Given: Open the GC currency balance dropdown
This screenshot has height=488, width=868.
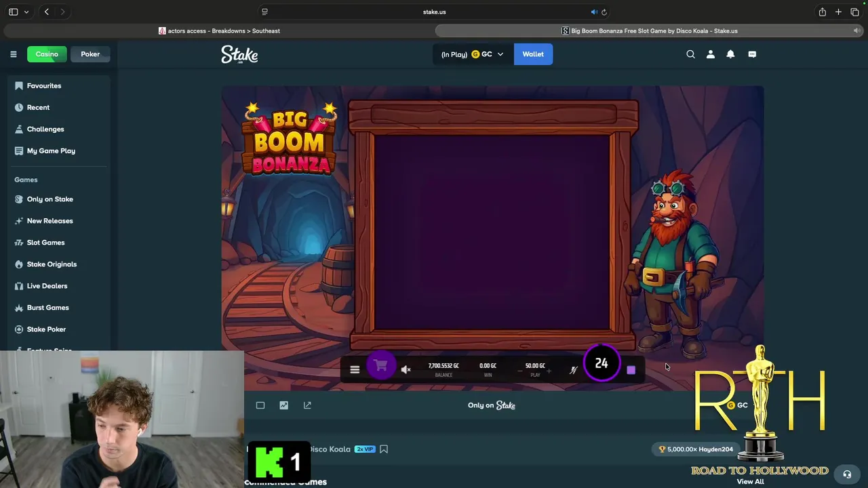Looking at the screenshot, I should [x=472, y=54].
